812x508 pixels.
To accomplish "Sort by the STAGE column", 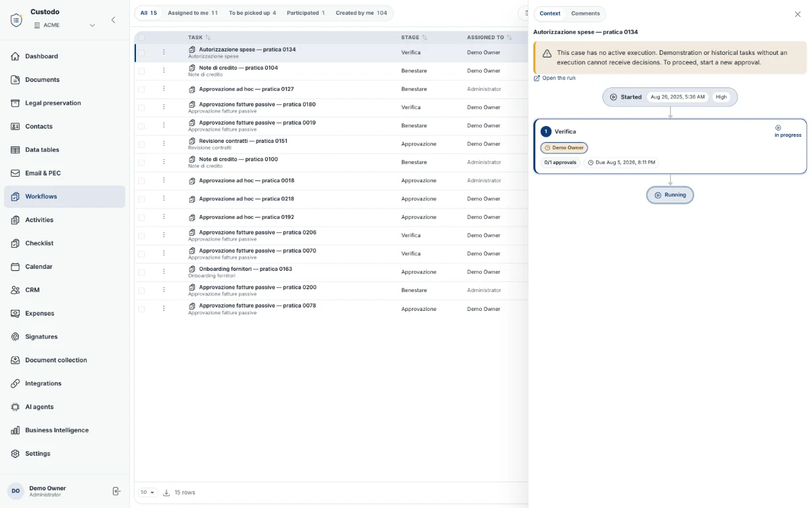I will pyautogui.click(x=414, y=37).
